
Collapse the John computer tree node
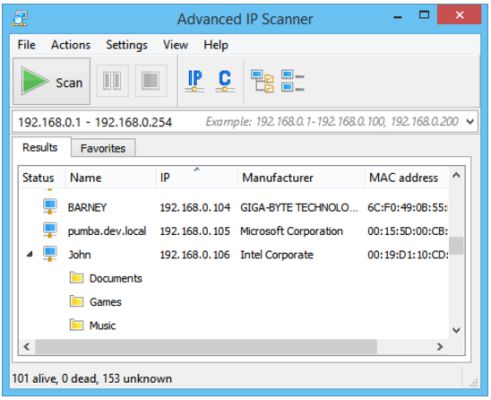pos(30,255)
